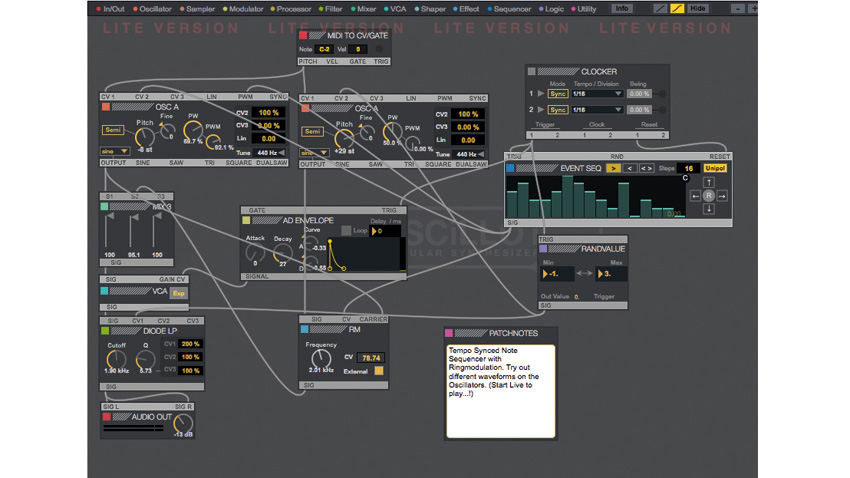Click the EVENT SEQ clear C button
850x478 pixels.
(685, 178)
